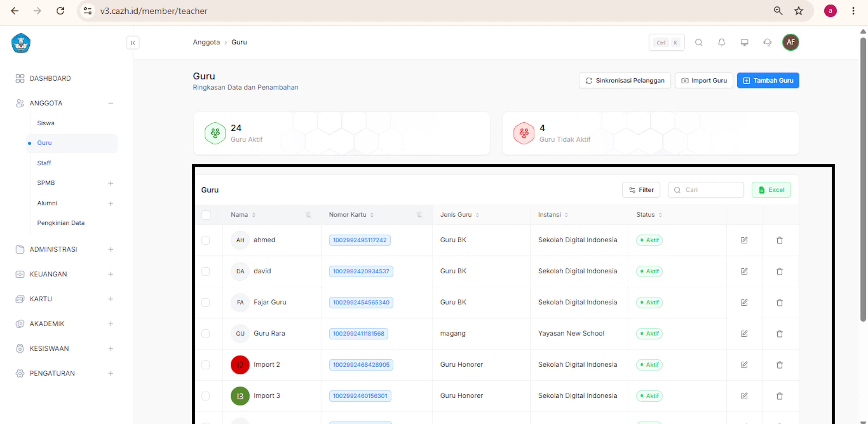Click Import Guru button
The height and width of the screenshot is (424, 868).
(704, 81)
